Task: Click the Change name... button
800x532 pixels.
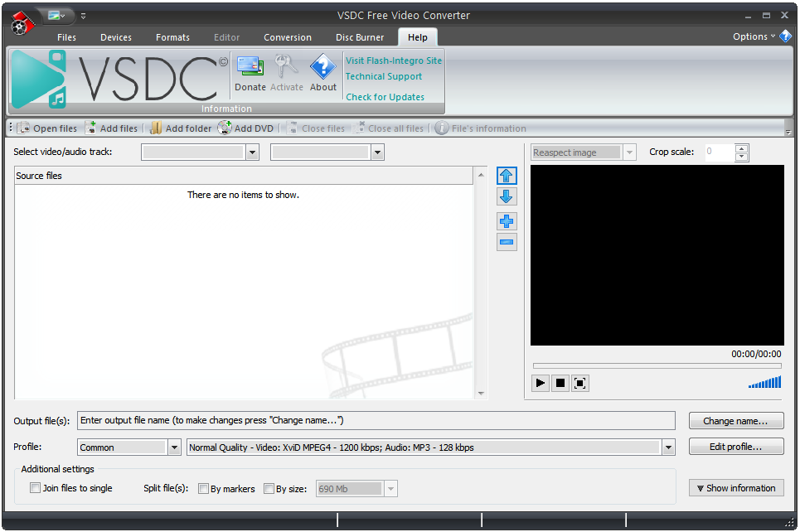Action: (735, 421)
